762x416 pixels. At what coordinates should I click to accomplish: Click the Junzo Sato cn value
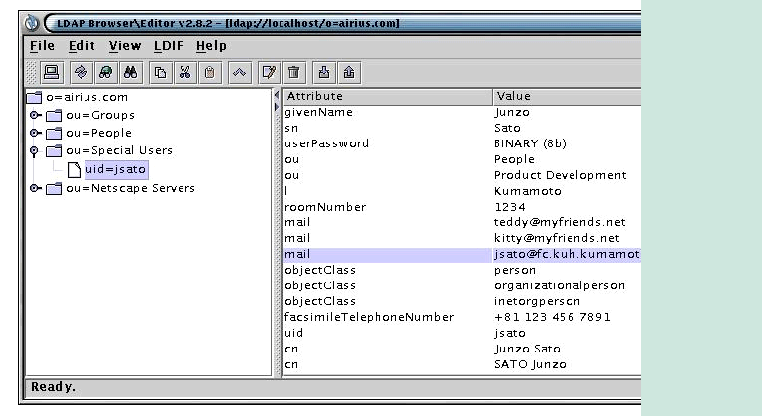tap(567, 349)
